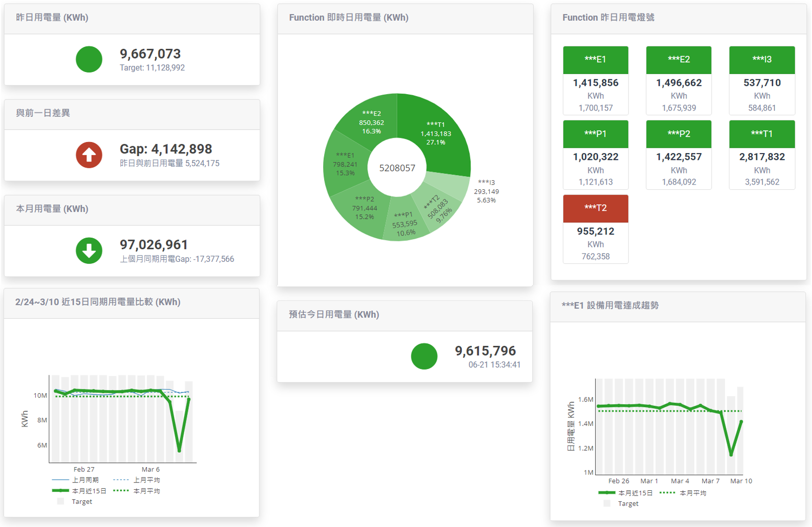Click the green status circle beside 昨日用電量
The image size is (812, 527).
pyautogui.click(x=89, y=59)
